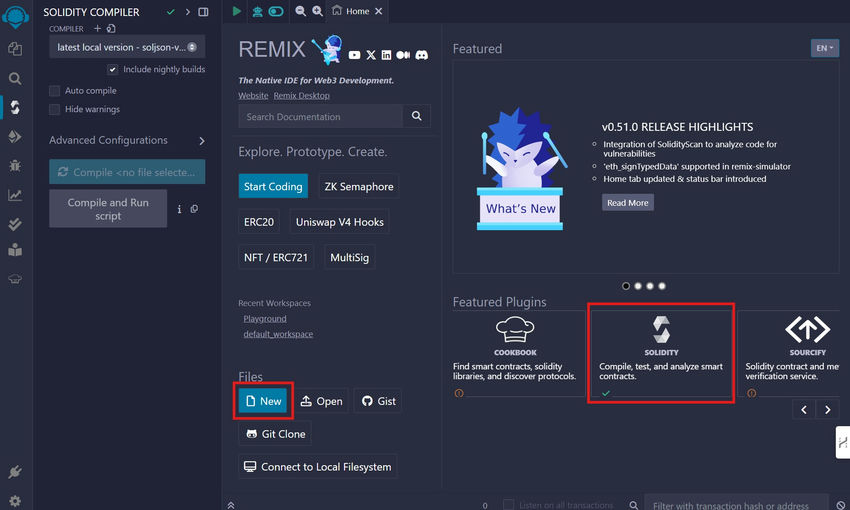Click the Git Clone button
The height and width of the screenshot is (510, 850).
click(275, 434)
